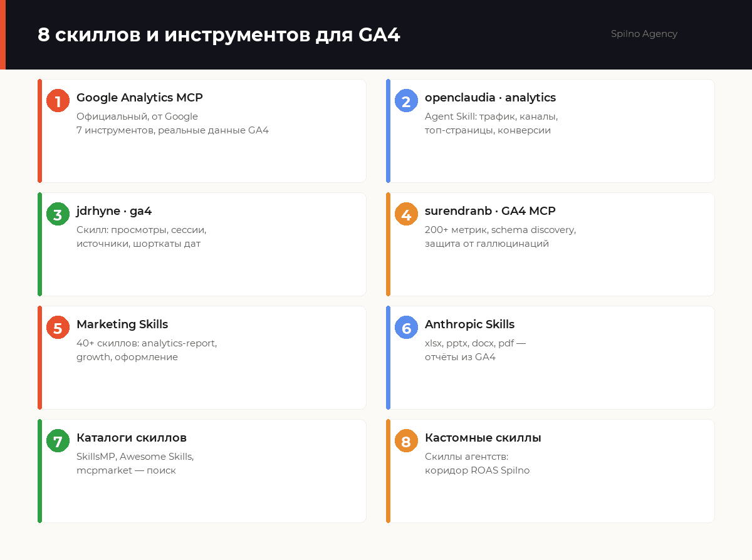
Task: Click '7 инструментов, реальные данные GA4'
Action: coord(172,130)
